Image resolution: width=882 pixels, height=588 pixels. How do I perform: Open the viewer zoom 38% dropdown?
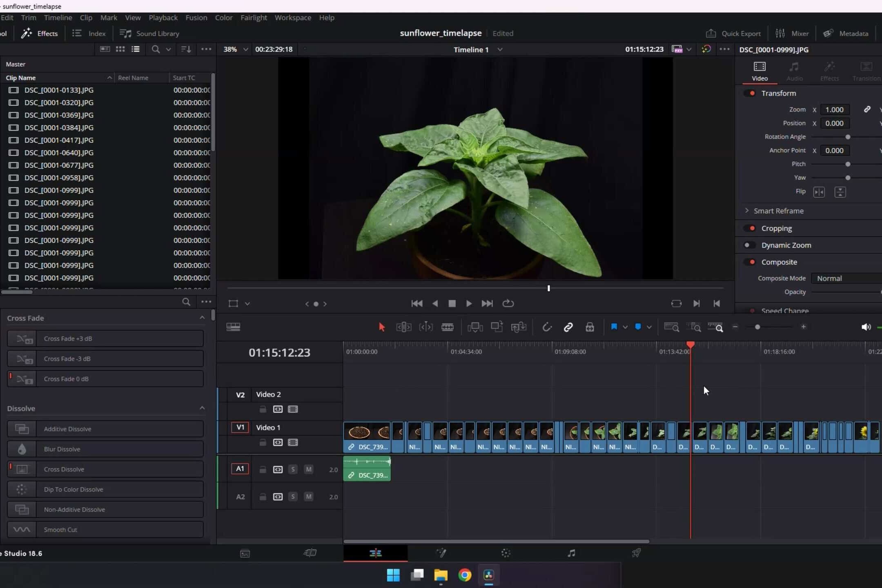point(245,49)
